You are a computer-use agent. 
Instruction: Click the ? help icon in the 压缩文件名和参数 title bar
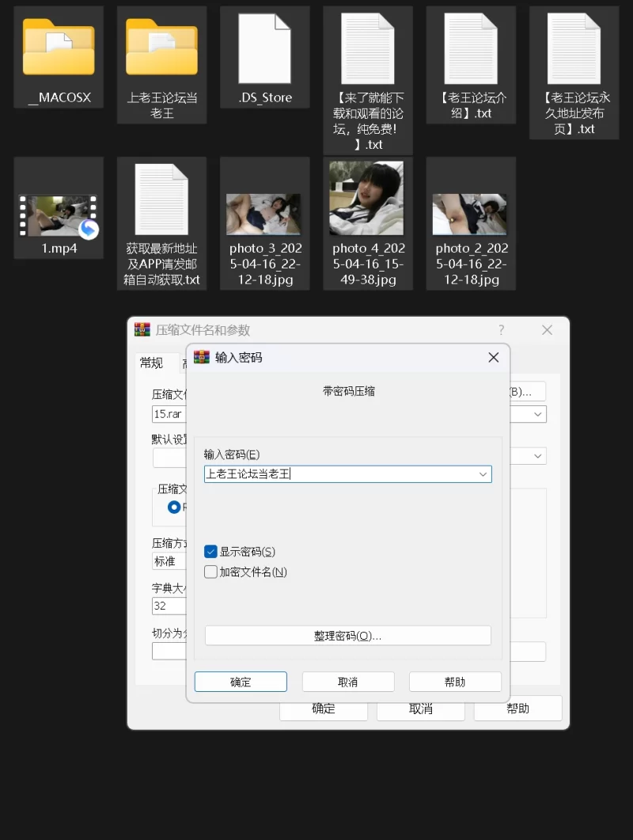pyautogui.click(x=502, y=329)
